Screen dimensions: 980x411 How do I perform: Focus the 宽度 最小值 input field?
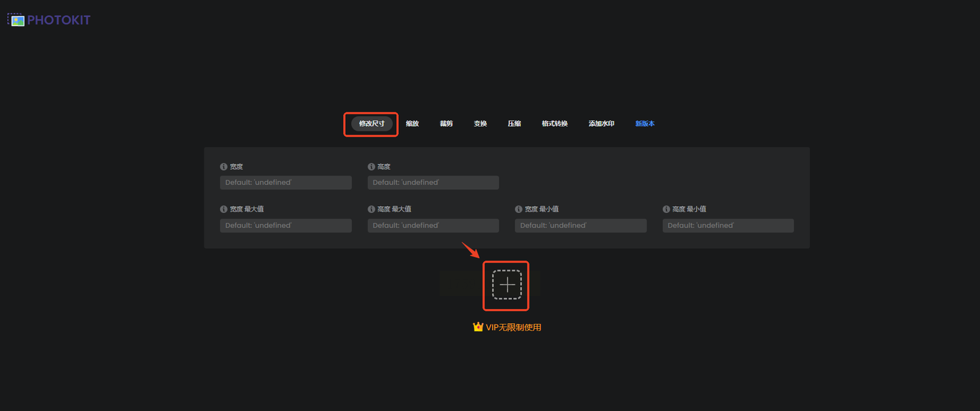tap(581, 225)
